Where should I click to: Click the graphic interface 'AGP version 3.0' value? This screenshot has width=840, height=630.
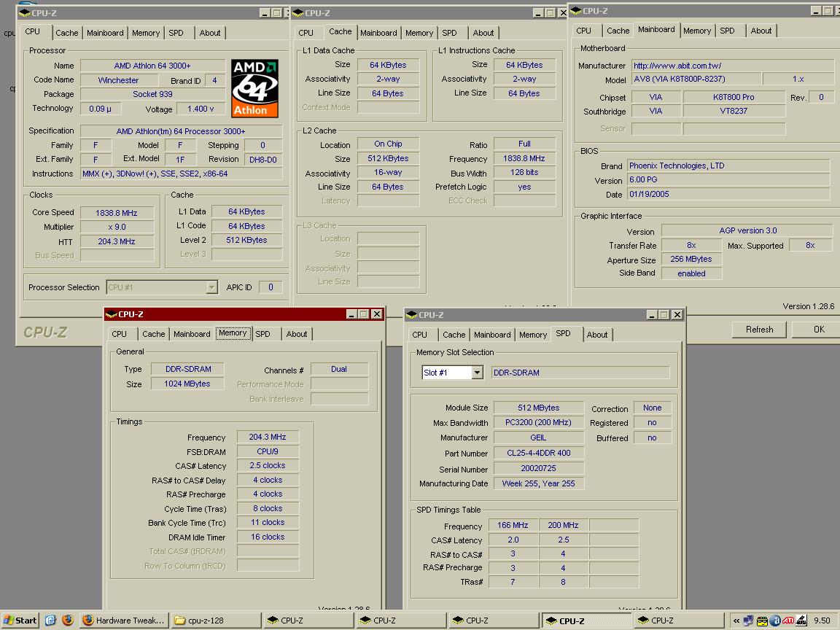747,231
